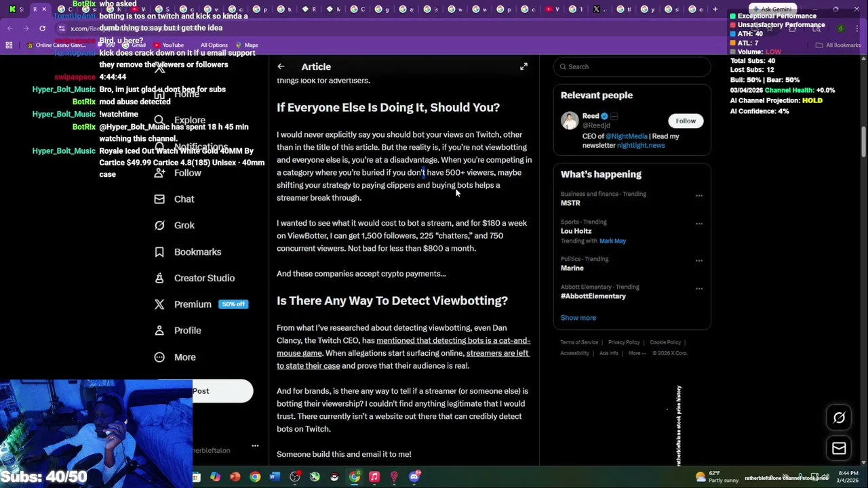This screenshot has height=488, width=868.
Task: Open Bookmarks in the X sidebar
Action: point(188,251)
